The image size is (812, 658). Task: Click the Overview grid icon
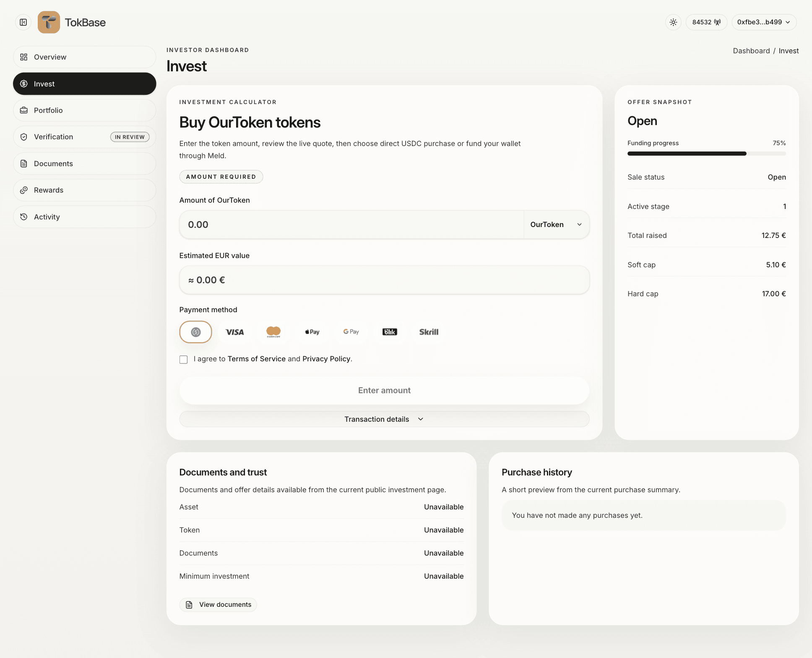(x=24, y=57)
